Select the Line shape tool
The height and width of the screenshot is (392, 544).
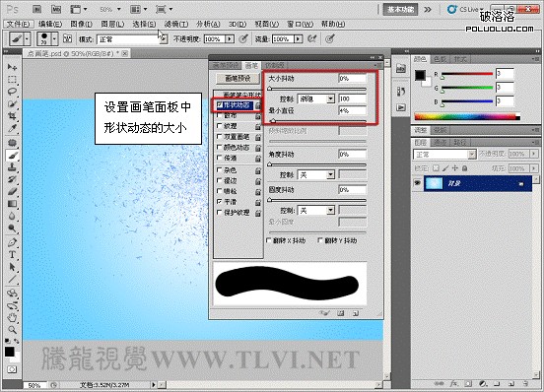12,279
